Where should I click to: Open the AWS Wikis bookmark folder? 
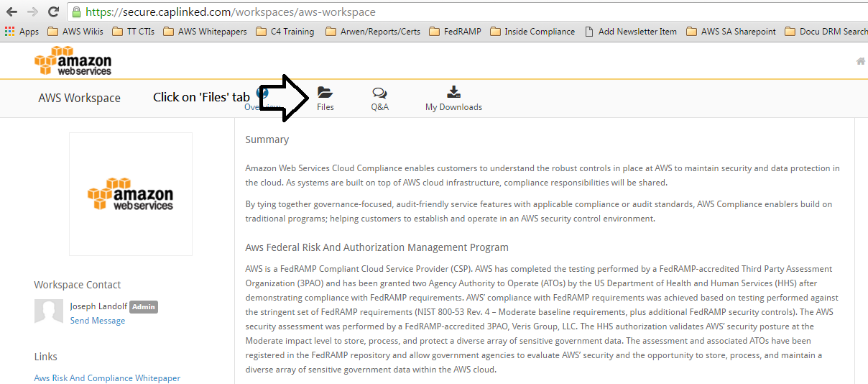click(x=75, y=32)
